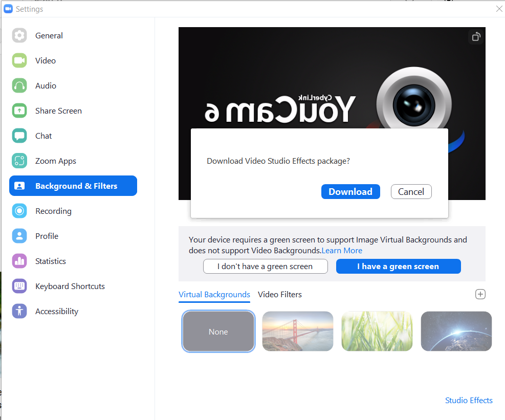Open the Share Screen settings

[x=59, y=110]
